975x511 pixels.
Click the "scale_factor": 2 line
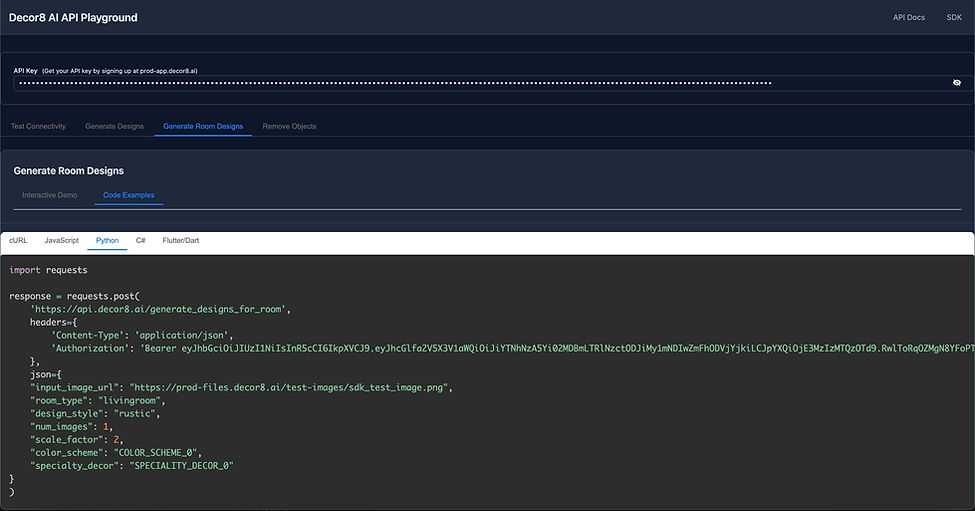click(x=76, y=440)
